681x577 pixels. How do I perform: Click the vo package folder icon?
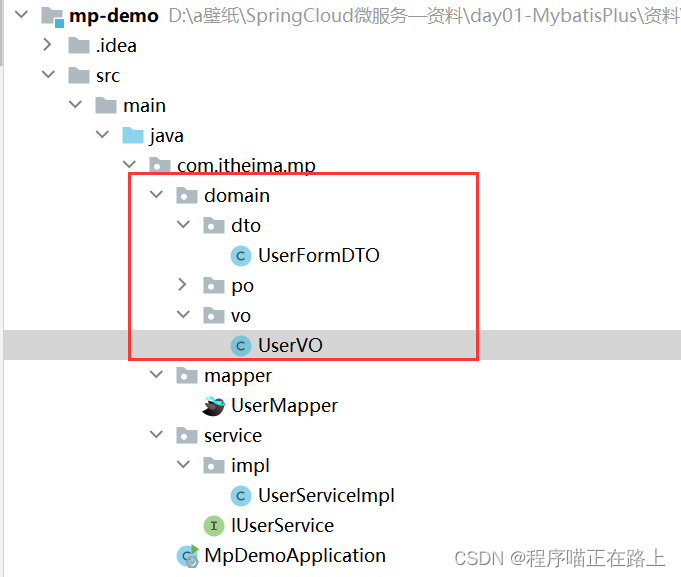point(214,315)
